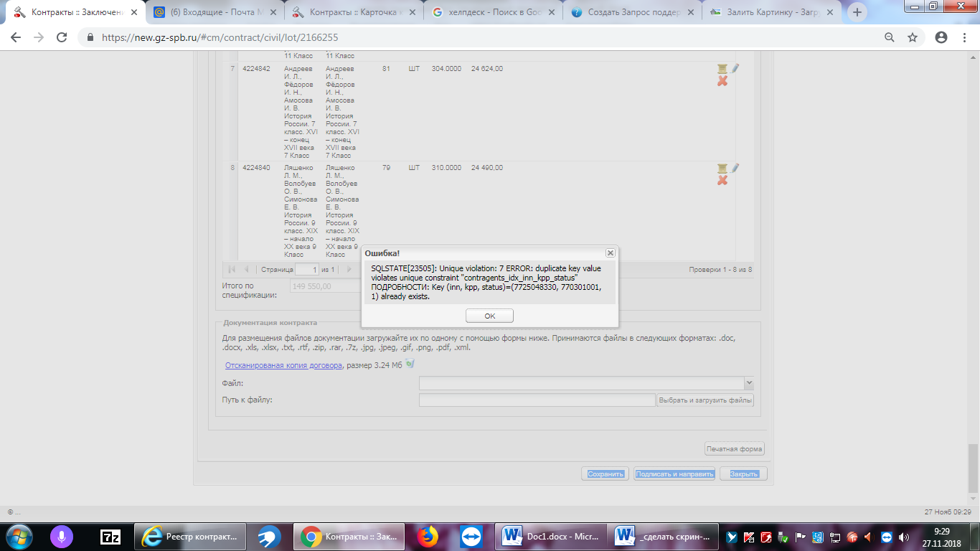The height and width of the screenshot is (551, 980).
Task: Open _сделать скрин Word taskbar window
Action: (664, 536)
